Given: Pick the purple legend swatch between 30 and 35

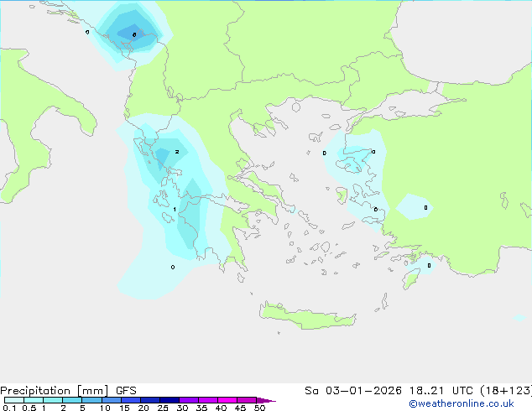Looking at the screenshot, I should 189,400.
